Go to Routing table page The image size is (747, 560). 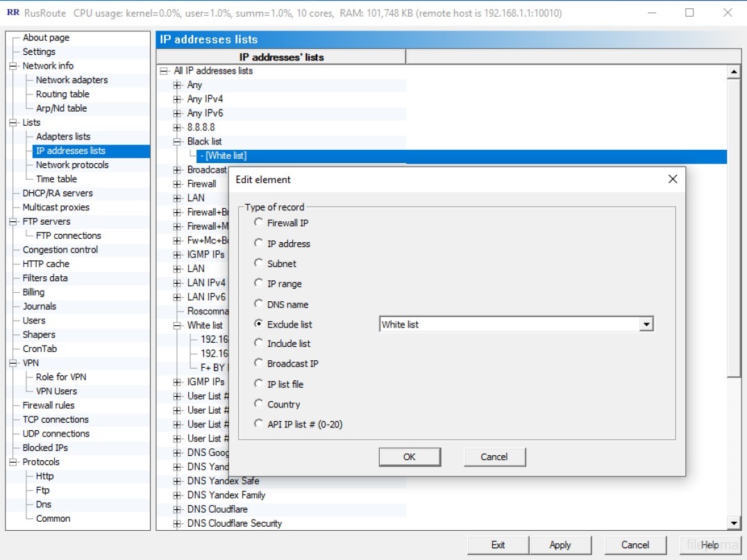pos(62,94)
